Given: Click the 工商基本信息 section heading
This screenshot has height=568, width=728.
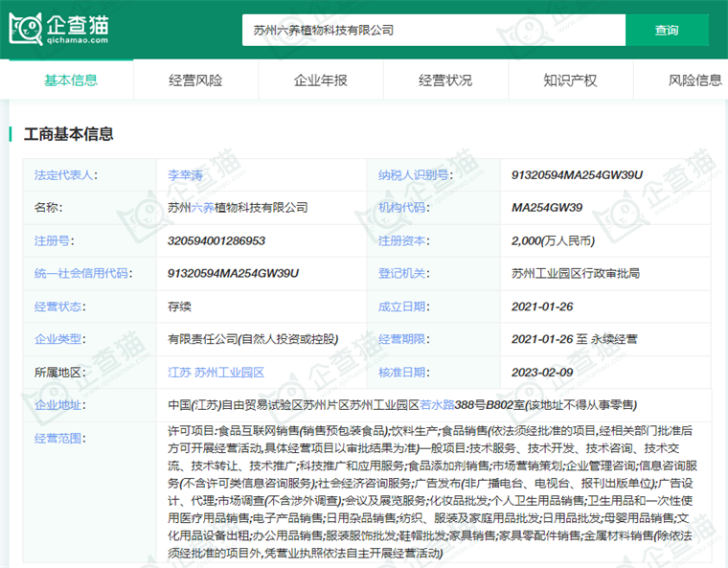Looking at the screenshot, I should pyautogui.click(x=68, y=134).
